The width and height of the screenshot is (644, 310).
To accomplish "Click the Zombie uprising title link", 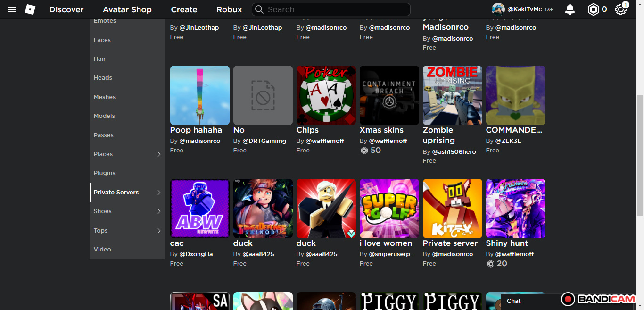I will tap(438, 135).
